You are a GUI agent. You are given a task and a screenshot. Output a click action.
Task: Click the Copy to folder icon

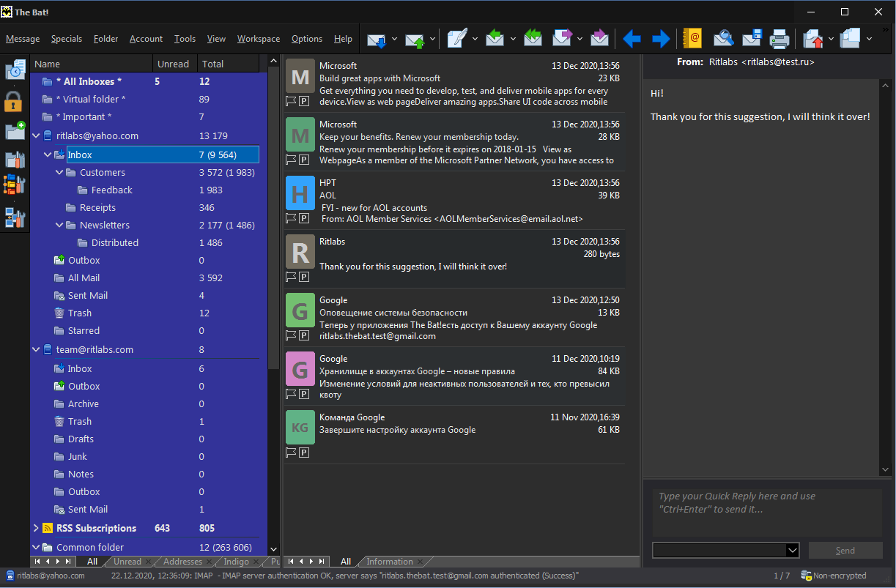coord(850,39)
